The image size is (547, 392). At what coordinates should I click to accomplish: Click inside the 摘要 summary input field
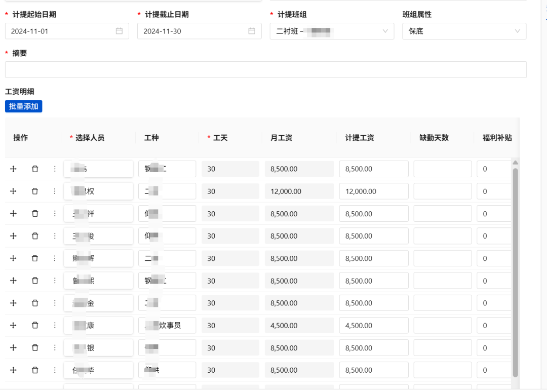(x=266, y=69)
